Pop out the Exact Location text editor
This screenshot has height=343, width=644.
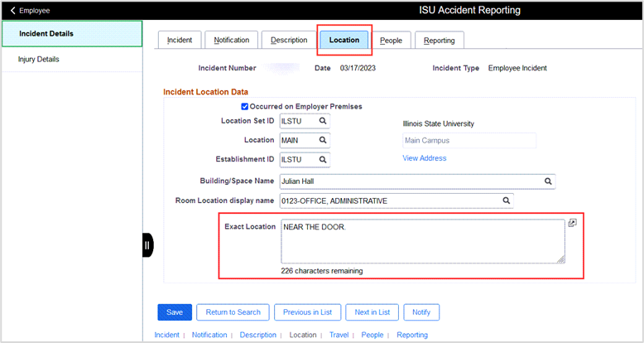(x=572, y=223)
